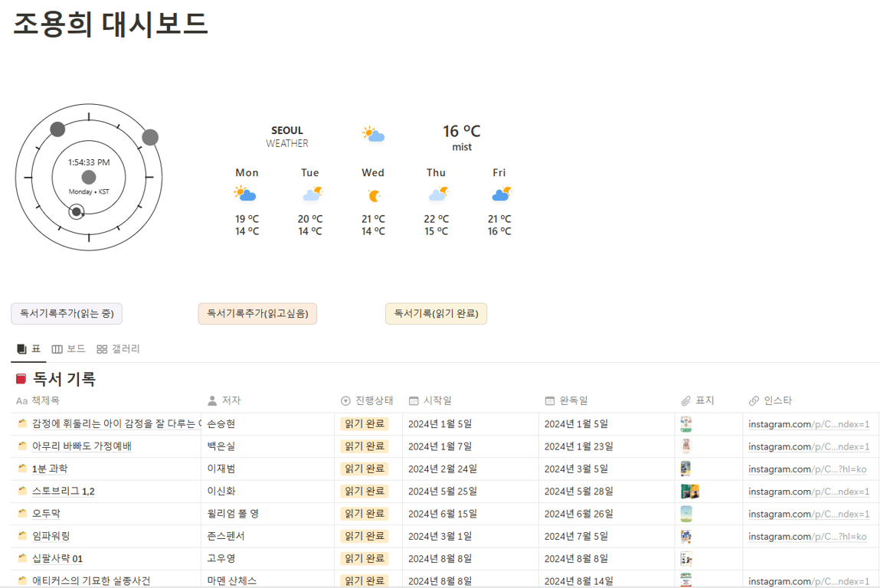Click the calendar icon in the 시작일 header

[x=412, y=400]
